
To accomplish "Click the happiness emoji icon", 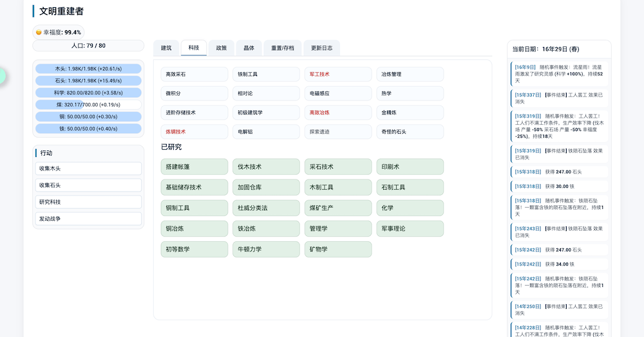I will tap(39, 32).
